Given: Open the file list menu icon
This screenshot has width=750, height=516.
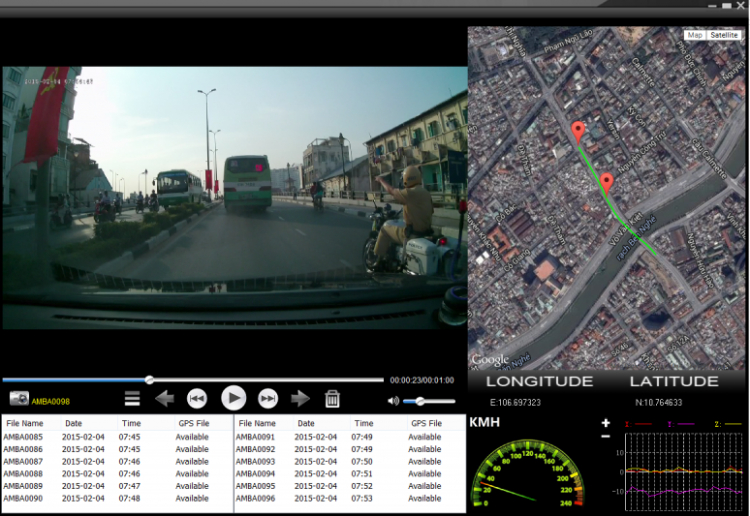Looking at the screenshot, I should coord(132,398).
